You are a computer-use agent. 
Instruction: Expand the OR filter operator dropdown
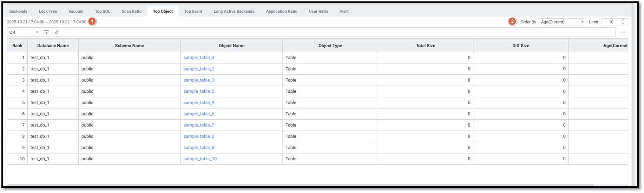(x=24, y=32)
